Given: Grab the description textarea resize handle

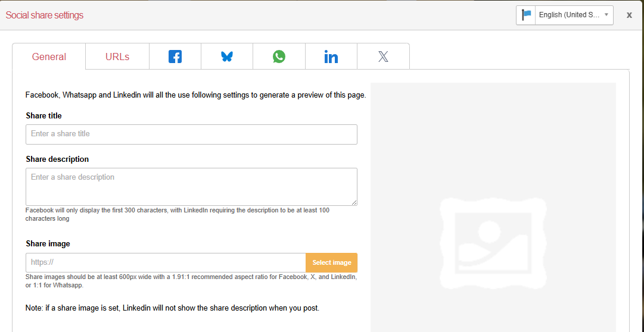Looking at the screenshot, I should click(x=354, y=203).
